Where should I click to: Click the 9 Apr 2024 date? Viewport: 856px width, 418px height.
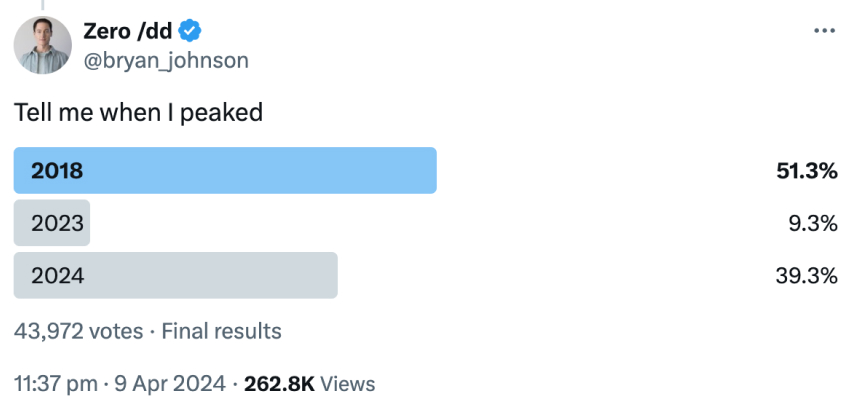[x=169, y=384]
